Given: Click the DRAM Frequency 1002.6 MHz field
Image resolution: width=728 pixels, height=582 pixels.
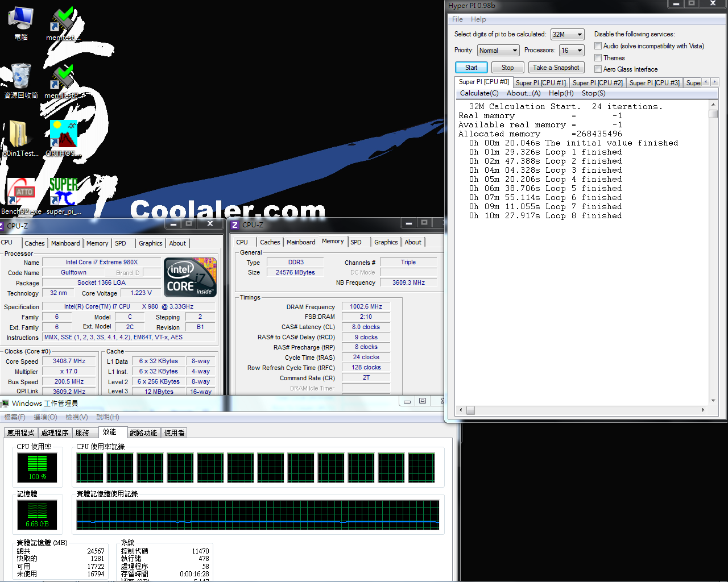Looking at the screenshot, I should (366, 307).
